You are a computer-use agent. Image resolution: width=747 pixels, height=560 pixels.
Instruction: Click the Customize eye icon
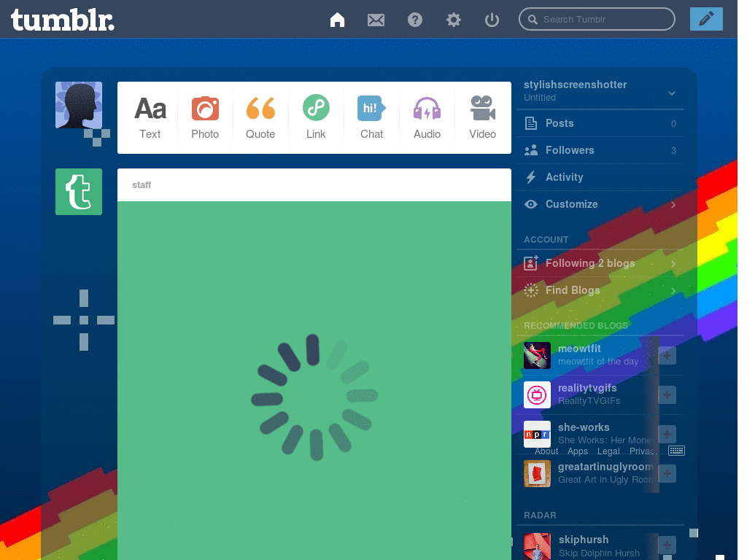[531, 204]
